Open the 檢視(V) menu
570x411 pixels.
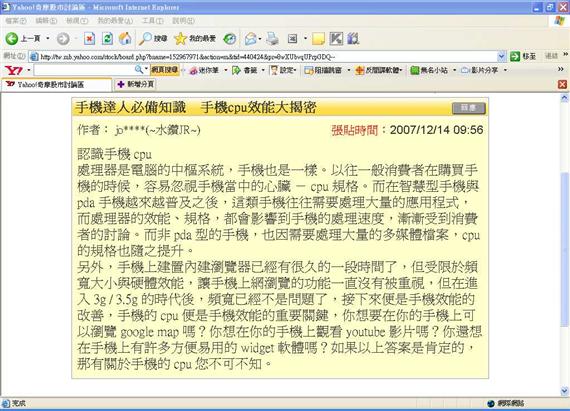click(x=77, y=21)
